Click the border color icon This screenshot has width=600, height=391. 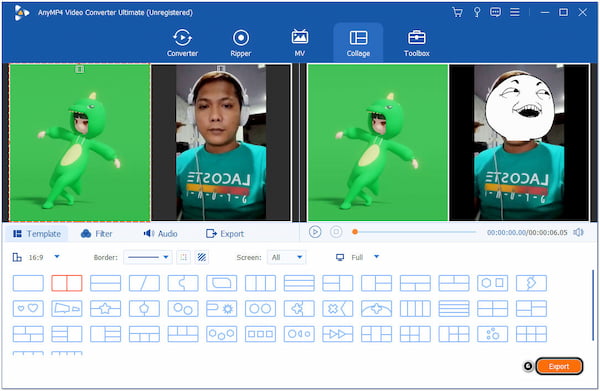pos(184,257)
